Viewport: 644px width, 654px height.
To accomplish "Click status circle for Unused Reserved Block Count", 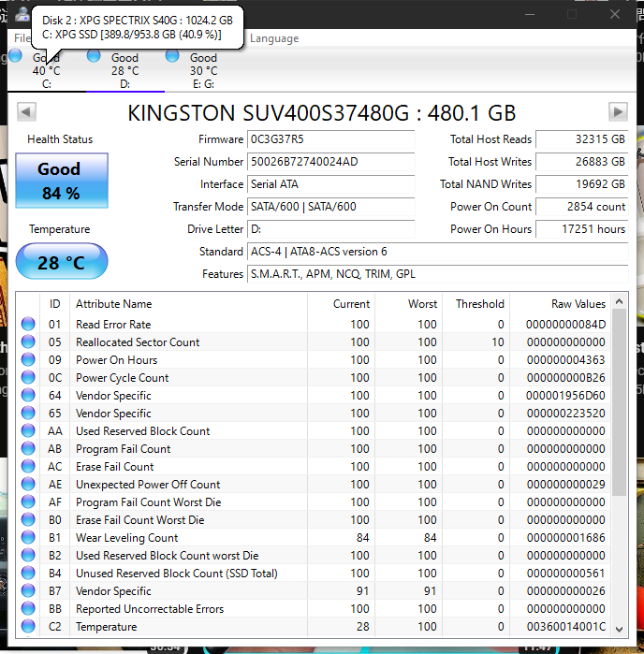I will [x=28, y=574].
